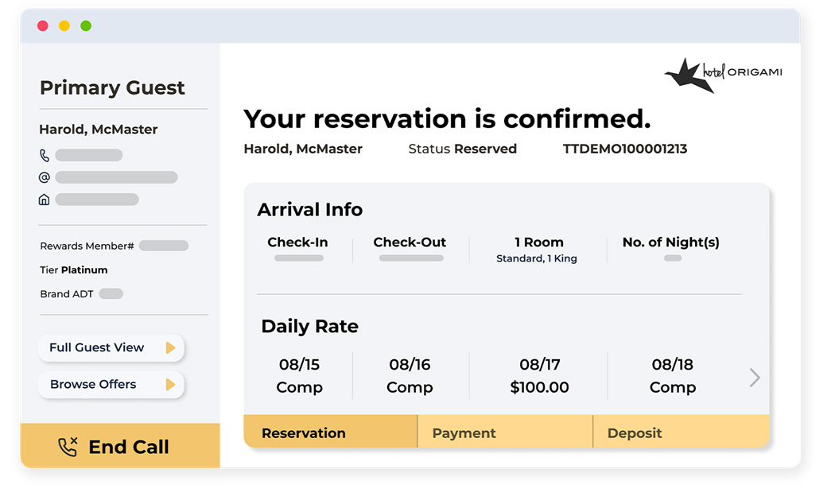Show next daily rates with right chevron
The width and height of the screenshot is (835, 504).
click(x=755, y=378)
